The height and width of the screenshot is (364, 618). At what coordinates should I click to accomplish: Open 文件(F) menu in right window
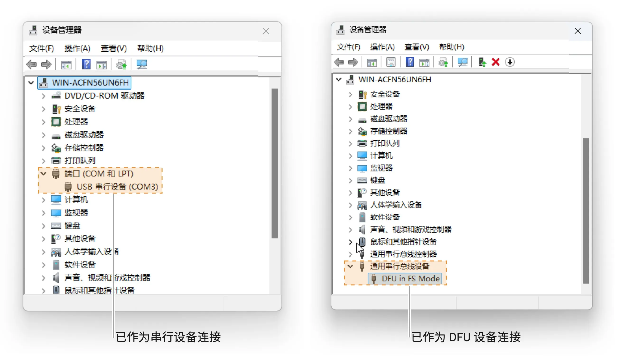point(348,47)
